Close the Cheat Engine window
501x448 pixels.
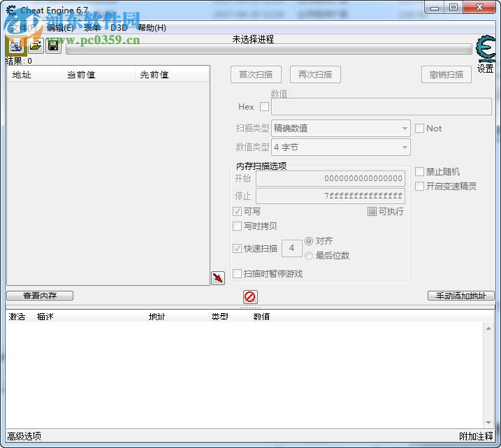pyautogui.click(x=479, y=7)
